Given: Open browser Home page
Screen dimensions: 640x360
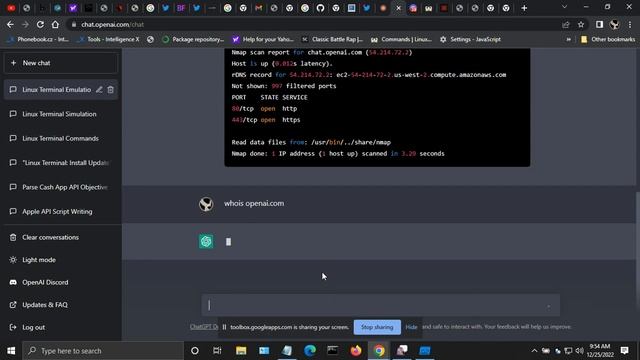Looking at the screenshot, I should click(55, 24).
